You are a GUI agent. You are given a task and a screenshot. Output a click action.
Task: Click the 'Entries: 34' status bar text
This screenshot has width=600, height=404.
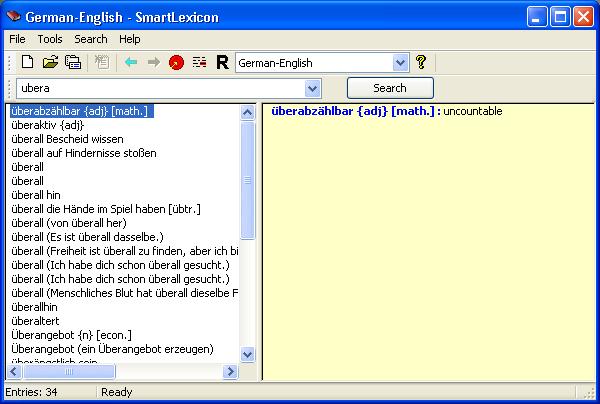pos(31,392)
